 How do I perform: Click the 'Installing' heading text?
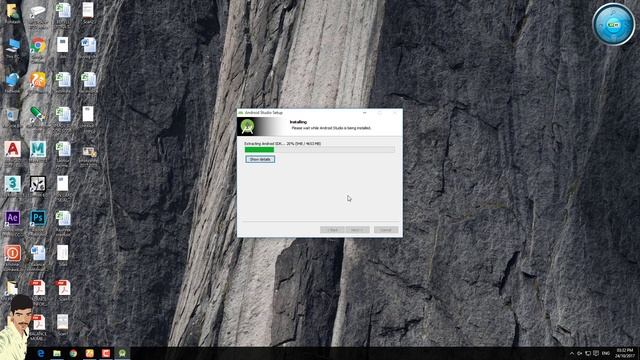click(x=298, y=122)
